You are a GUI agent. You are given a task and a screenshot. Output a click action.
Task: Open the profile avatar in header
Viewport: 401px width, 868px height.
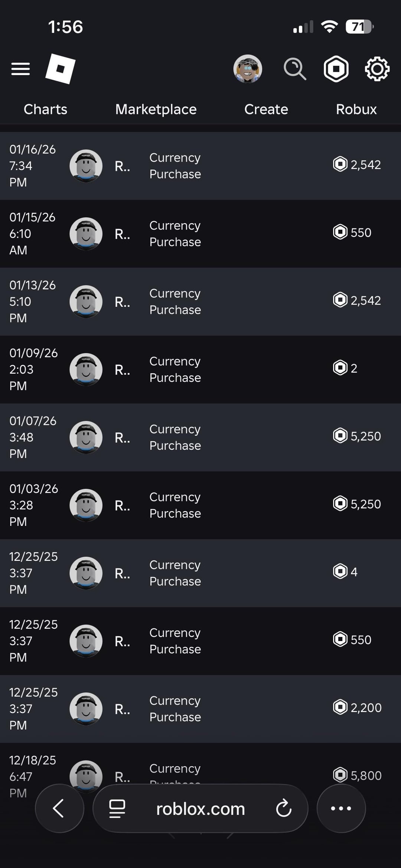pyautogui.click(x=248, y=69)
